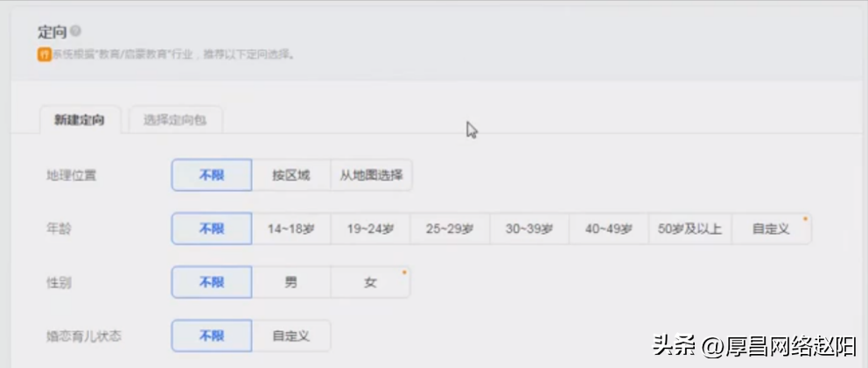This screenshot has width=868, height=368.
Task: Click the 年龄 row label
Action: pyautogui.click(x=58, y=229)
